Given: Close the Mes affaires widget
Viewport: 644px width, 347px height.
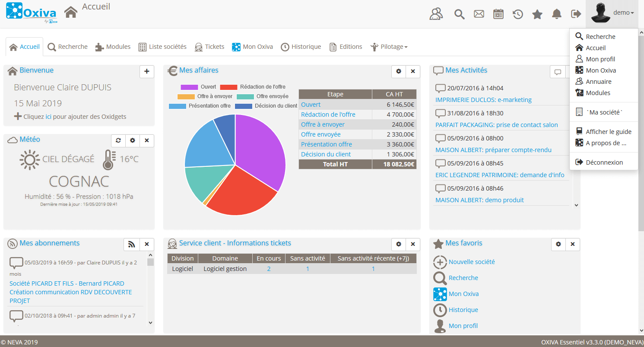Looking at the screenshot, I should pyautogui.click(x=413, y=71).
